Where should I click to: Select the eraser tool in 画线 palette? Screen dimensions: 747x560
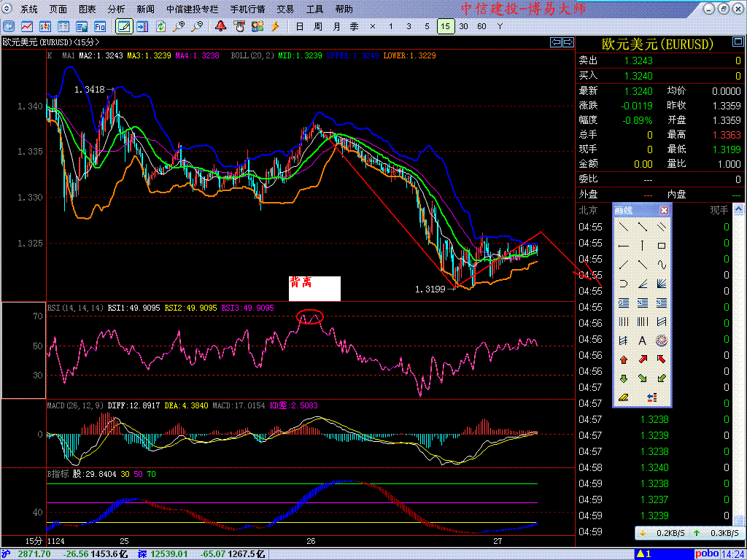pyautogui.click(x=624, y=397)
